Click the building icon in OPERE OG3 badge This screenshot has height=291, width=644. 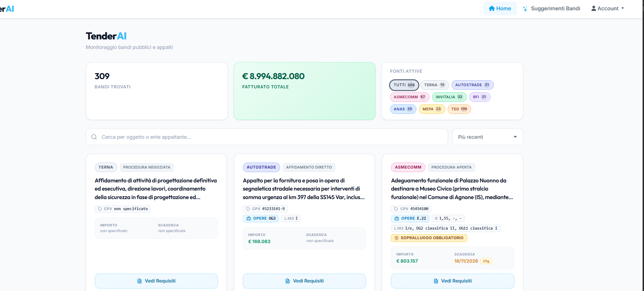click(249, 219)
